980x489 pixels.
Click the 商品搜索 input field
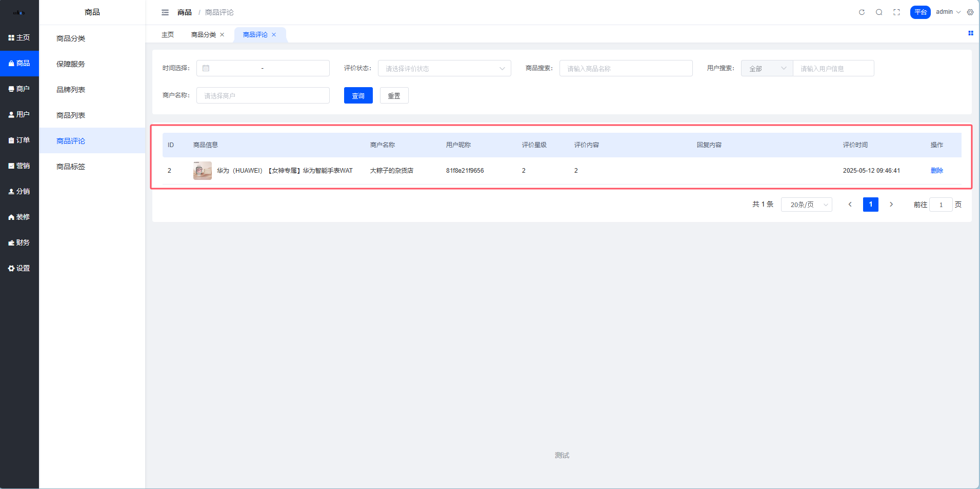pyautogui.click(x=626, y=68)
